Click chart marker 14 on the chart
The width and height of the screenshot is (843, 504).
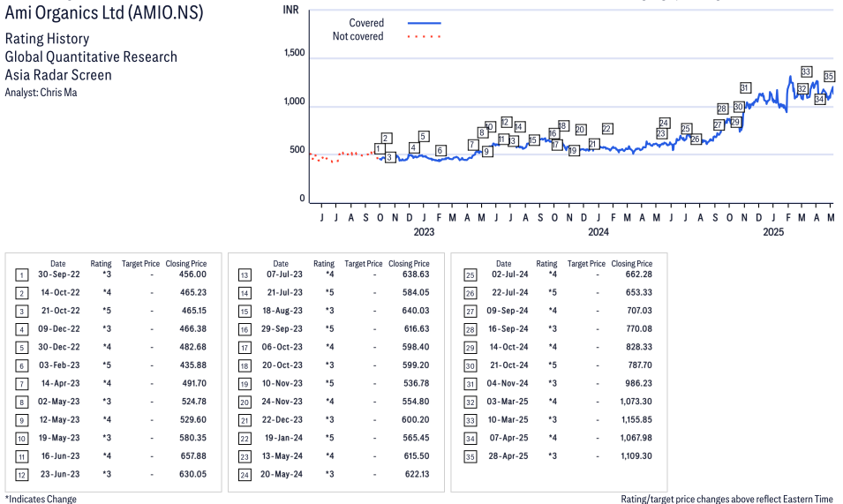point(519,127)
